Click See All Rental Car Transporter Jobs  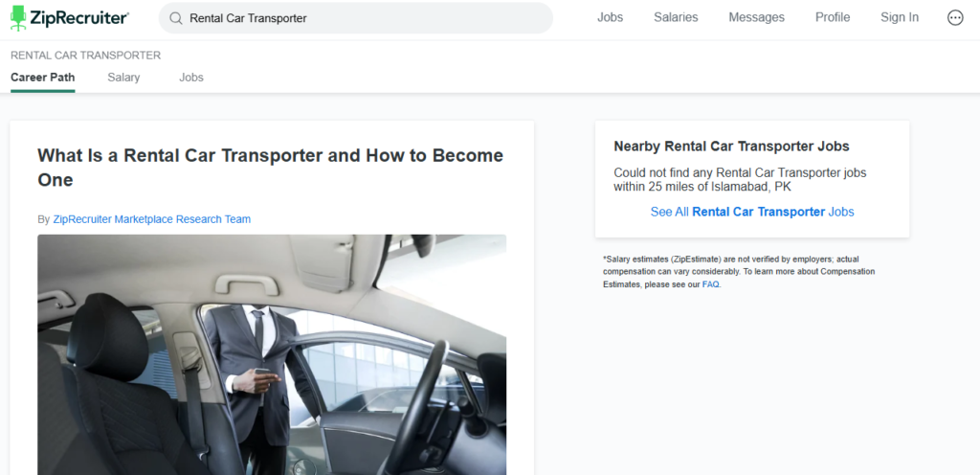coord(752,212)
